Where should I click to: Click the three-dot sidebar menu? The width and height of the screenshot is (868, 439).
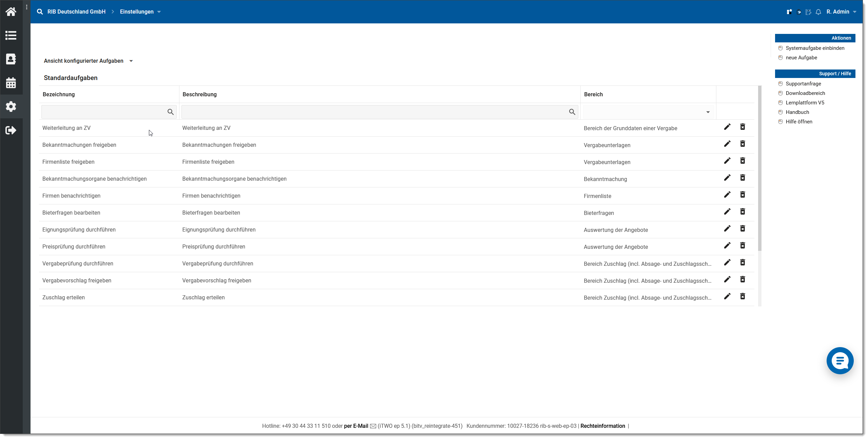(x=27, y=7)
